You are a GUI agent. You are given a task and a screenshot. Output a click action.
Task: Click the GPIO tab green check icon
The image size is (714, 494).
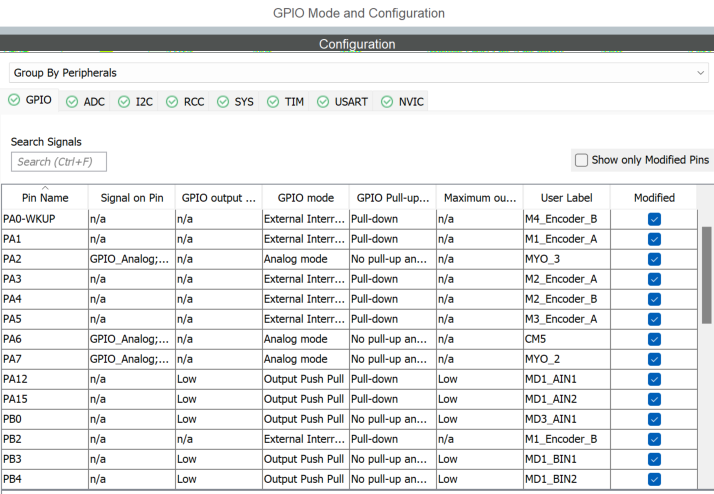pos(14,101)
